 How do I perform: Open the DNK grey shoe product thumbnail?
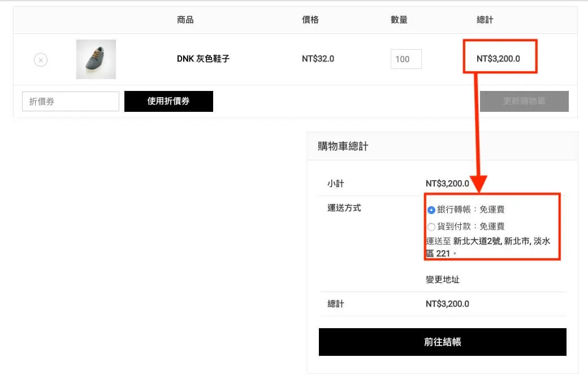pyautogui.click(x=96, y=59)
